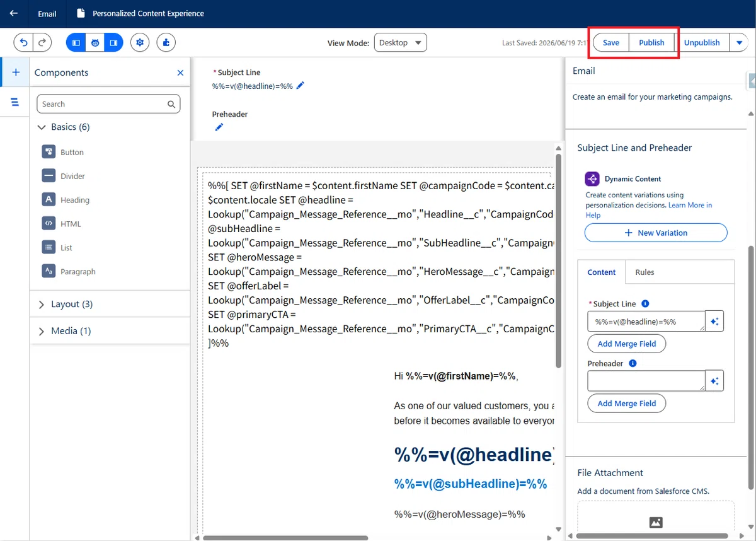This screenshot has width=756, height=541.
Task: Select the plus Components sidebar tab
Action: pos(15,73)
